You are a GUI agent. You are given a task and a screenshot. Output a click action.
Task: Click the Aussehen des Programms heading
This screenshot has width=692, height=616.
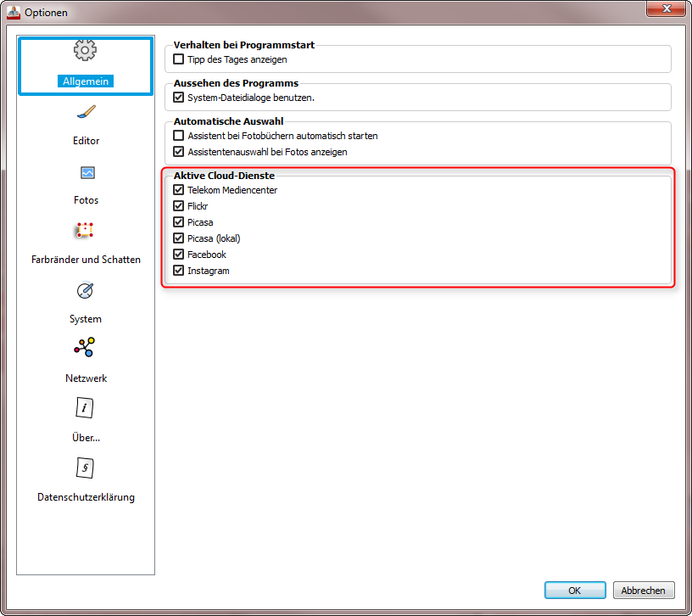236,83
